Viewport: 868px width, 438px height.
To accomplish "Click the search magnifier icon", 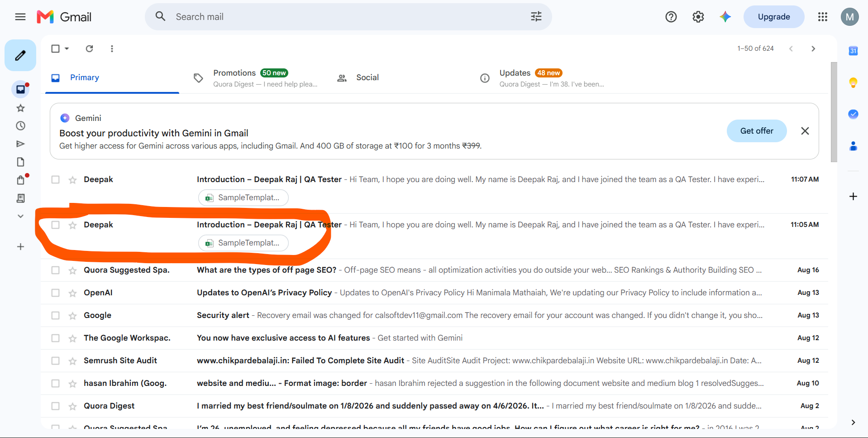I will (x=160, y=17).
